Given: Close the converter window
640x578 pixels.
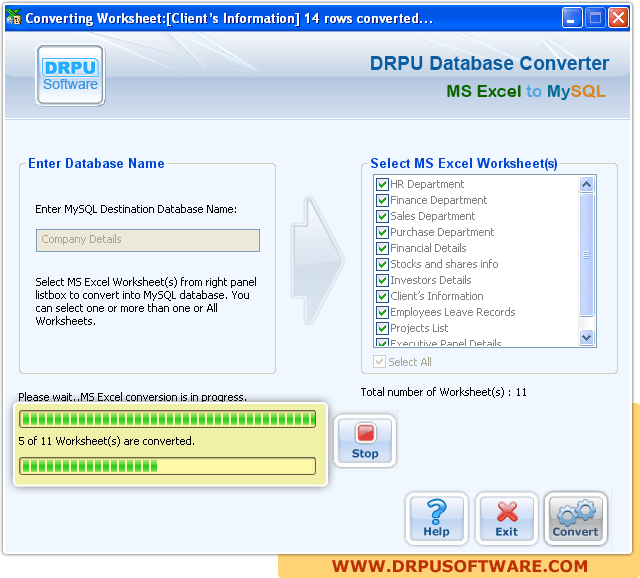Looking at the screenshot, I should coord(618,18).
